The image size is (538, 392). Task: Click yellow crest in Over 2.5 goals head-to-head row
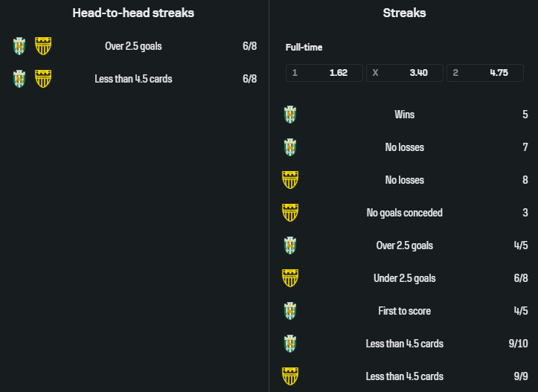coord(43,46)
